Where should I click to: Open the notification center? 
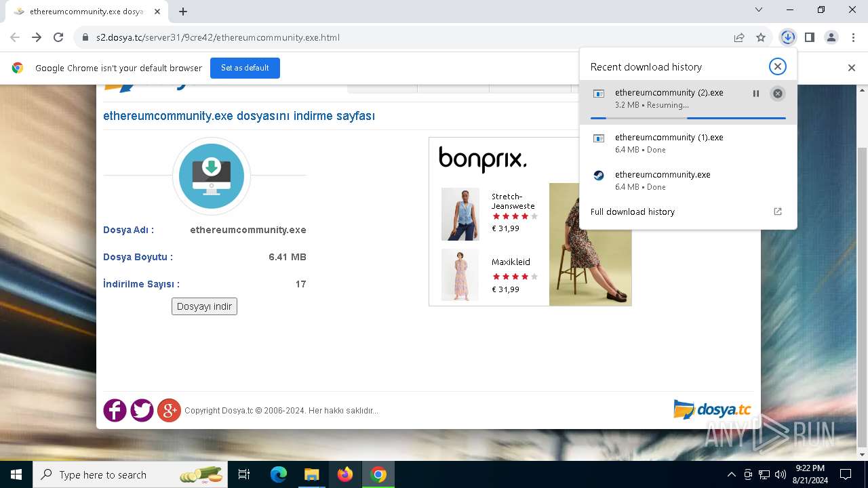point(846,474)
